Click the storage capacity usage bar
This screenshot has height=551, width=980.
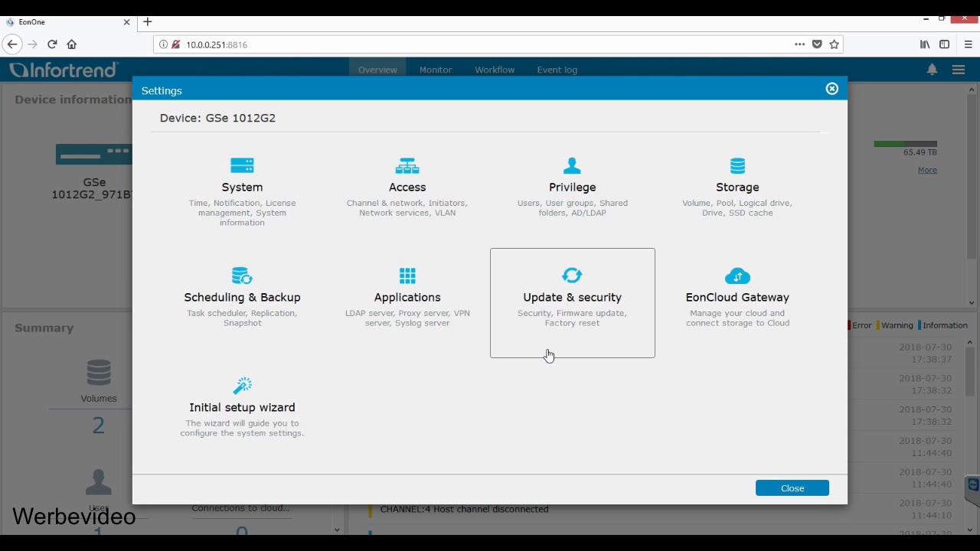(x=905, y=144)
